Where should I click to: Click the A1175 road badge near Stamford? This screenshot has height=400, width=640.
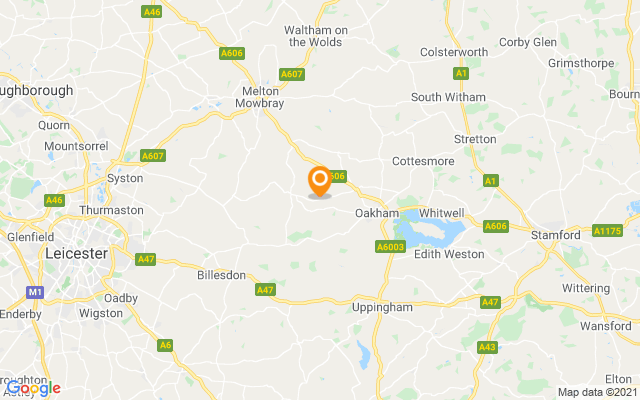pos(607,231)
